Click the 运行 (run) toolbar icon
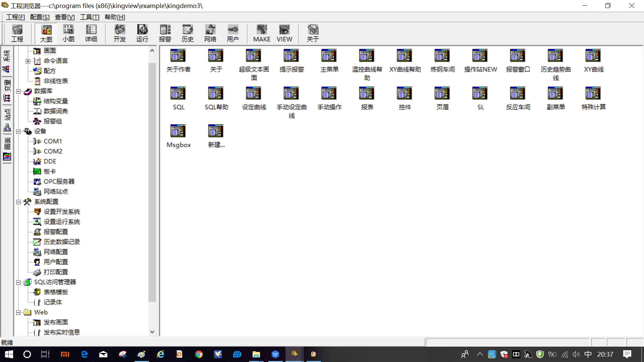 (142, 33)
